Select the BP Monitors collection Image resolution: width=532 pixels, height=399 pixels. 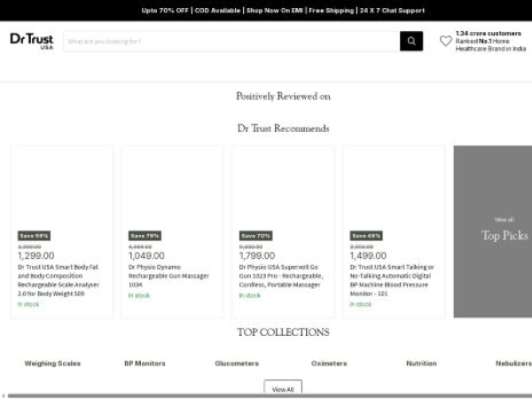tap(145, 364)
